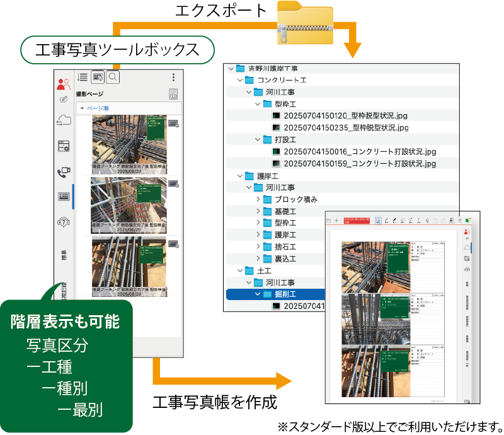Open the scaffolding photo thumbnail with red-capped rebar
Screen dimensions: 504x435
point(129,206)
